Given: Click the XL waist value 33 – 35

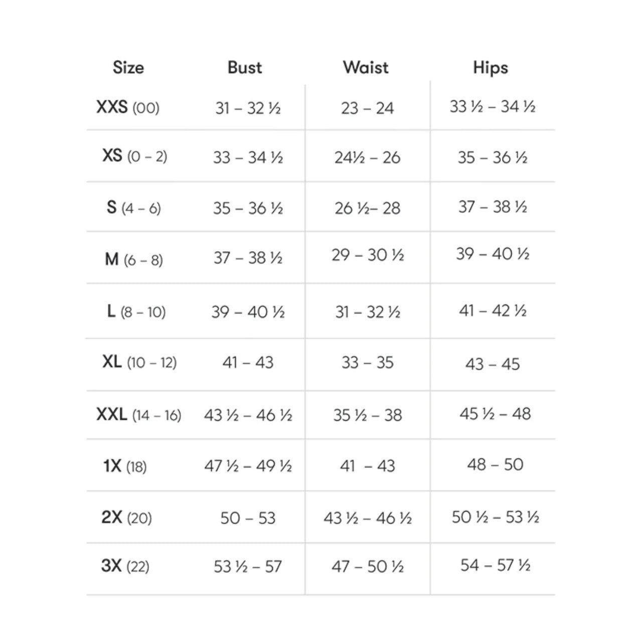Looking at the screenshot, I should [x=368, y=362].
